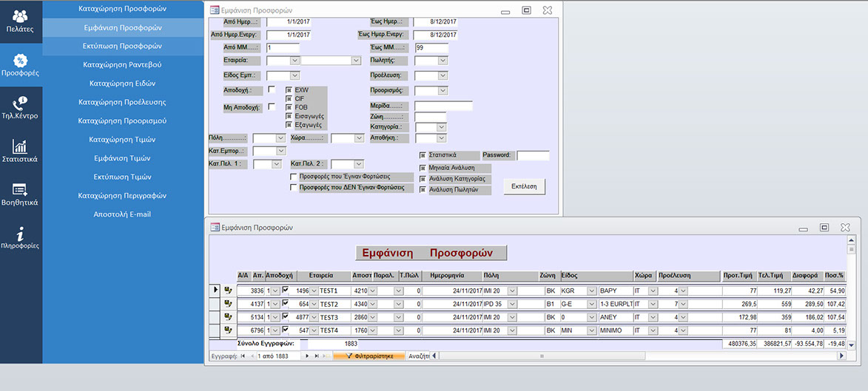This screenshot has width=868, height=391.
Task: Click the Password input field
Action: click(x=532, y=156)
